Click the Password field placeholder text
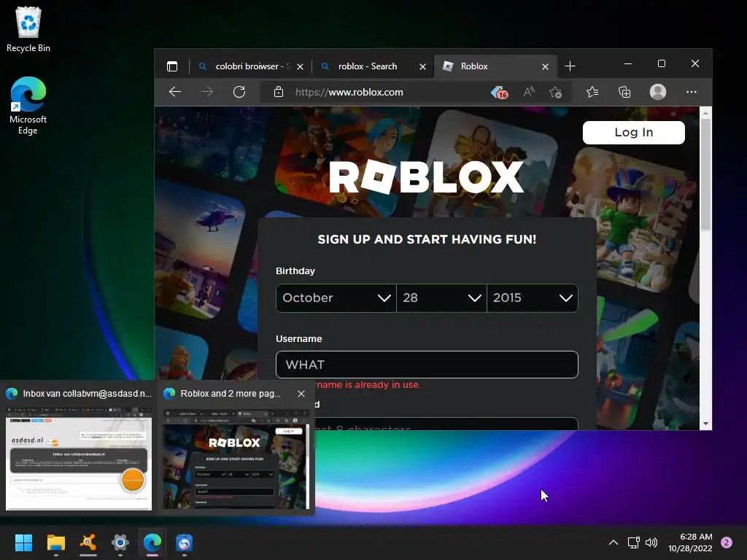 click(362, 427)
